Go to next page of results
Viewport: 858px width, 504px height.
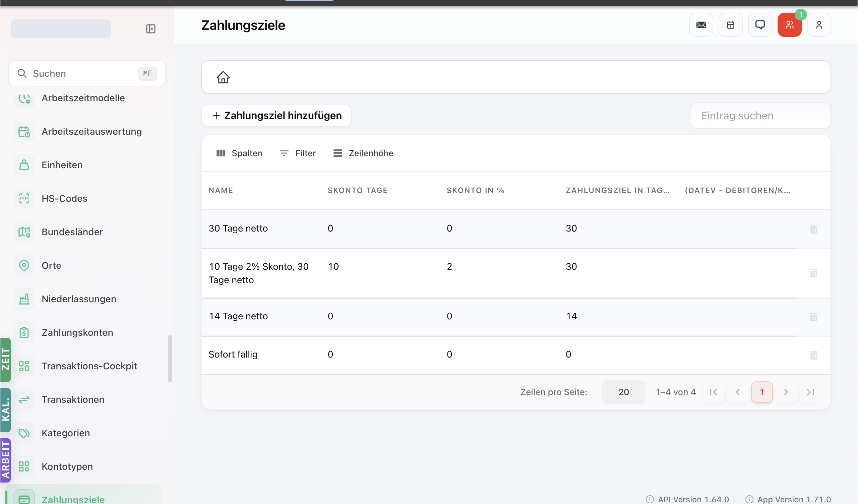coord(786,392)
